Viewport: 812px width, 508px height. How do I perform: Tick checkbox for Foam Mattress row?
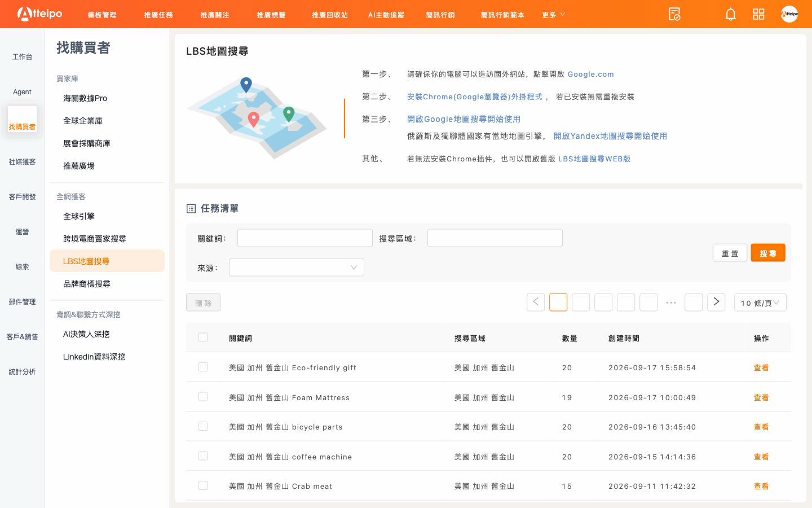[x=203, y=397]
